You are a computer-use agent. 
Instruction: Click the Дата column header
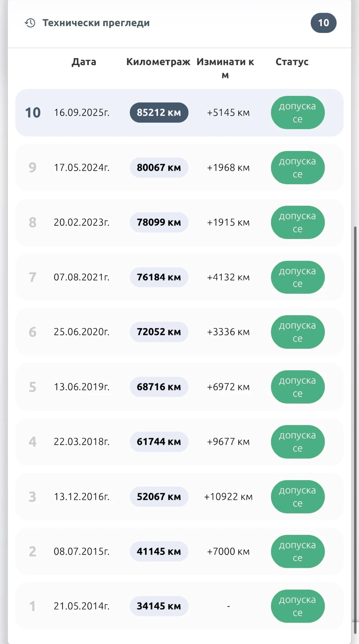[84, 62]
